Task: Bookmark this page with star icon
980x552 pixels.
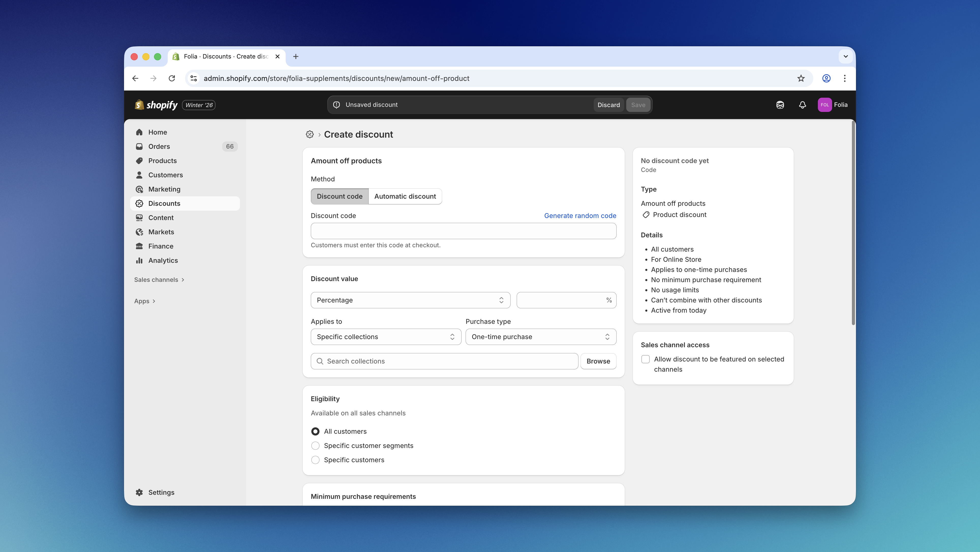Action: pos(801,78)
